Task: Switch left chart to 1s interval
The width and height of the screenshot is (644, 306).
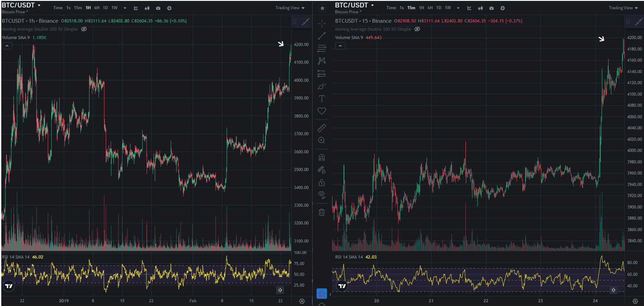Action: [68, 8]
